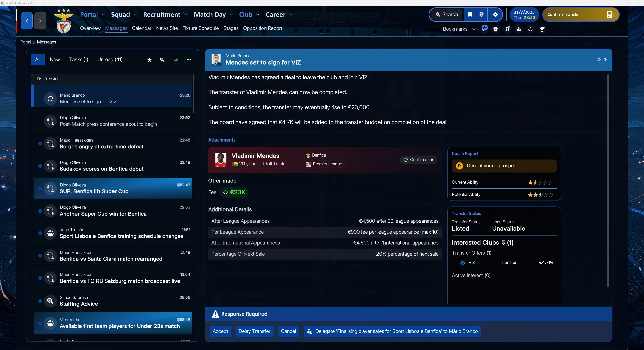
Task: Click the transfers circular-arrows bookmark icon
Action: pos(531,29)
